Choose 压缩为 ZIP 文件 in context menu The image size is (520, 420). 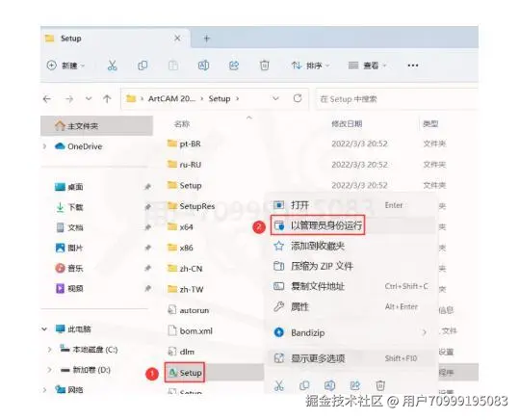click(x=352, y=266)
